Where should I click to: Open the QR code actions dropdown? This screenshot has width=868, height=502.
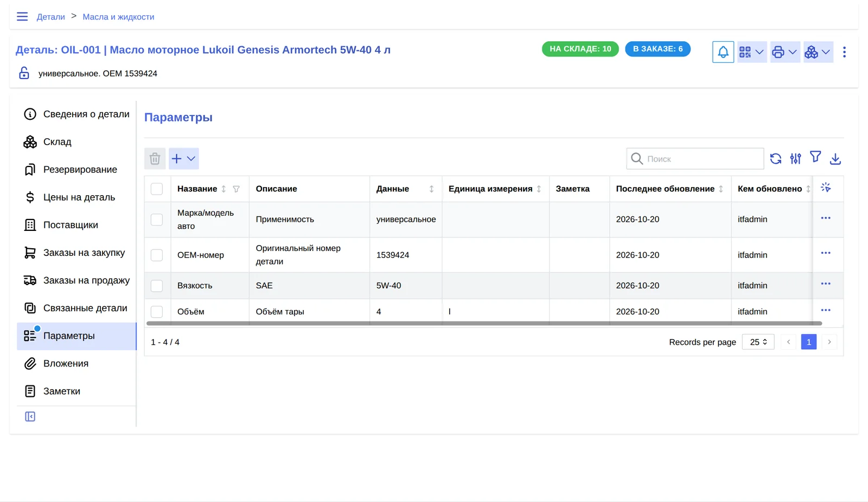pos(752,52)
